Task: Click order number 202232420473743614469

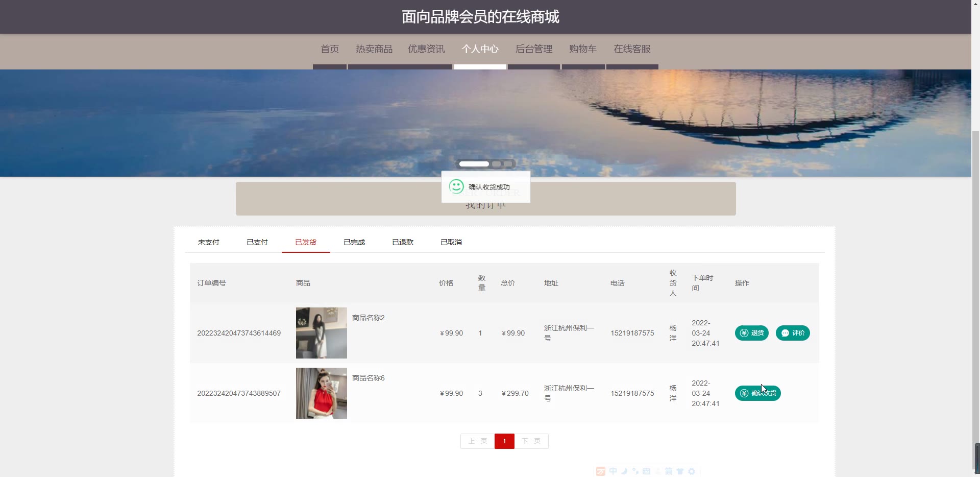Action: pos(239,333)
